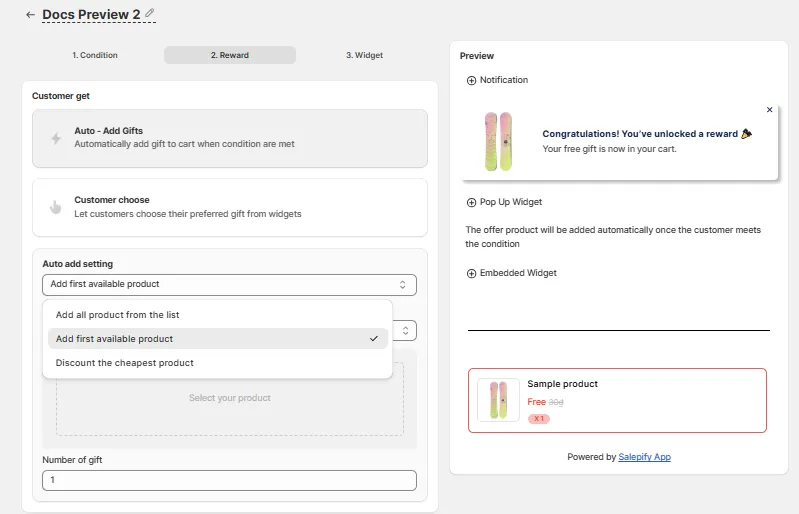Screen dimensions: 799x514
Task: Select 'Add all product from the list' option
Action: [x=218, y=315]
